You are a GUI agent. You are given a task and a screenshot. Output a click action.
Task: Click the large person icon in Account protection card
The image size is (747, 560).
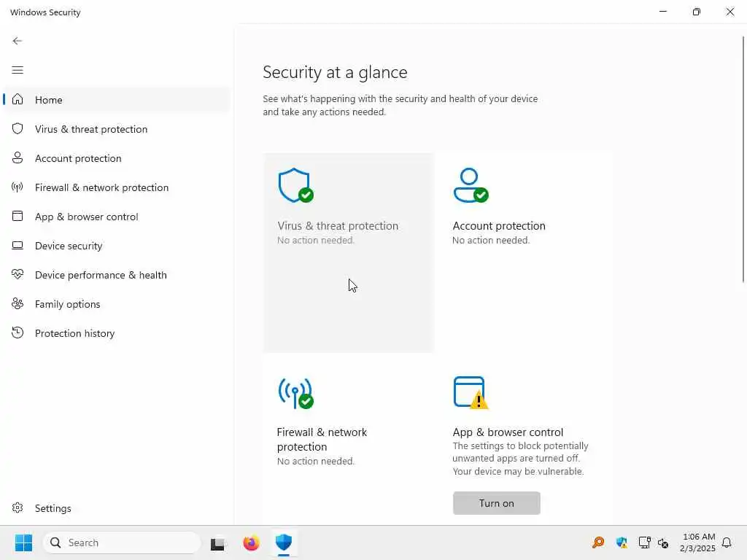click(471, 185)
